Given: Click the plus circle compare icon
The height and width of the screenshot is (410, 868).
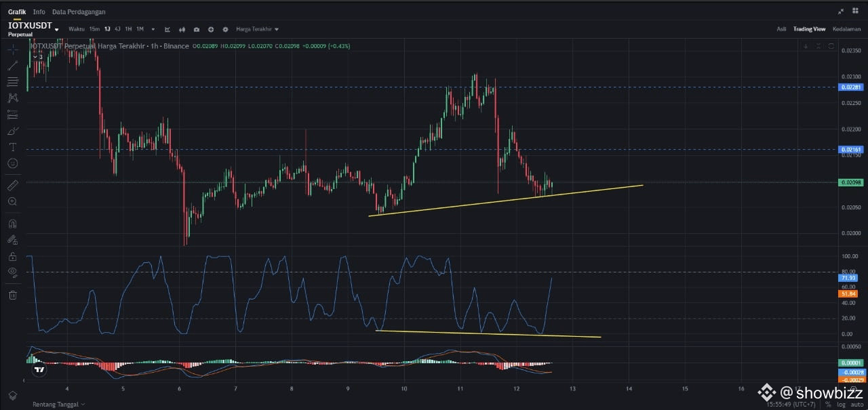Looking at the screenshot, I should pyautogui.click(x=211, y=29).
